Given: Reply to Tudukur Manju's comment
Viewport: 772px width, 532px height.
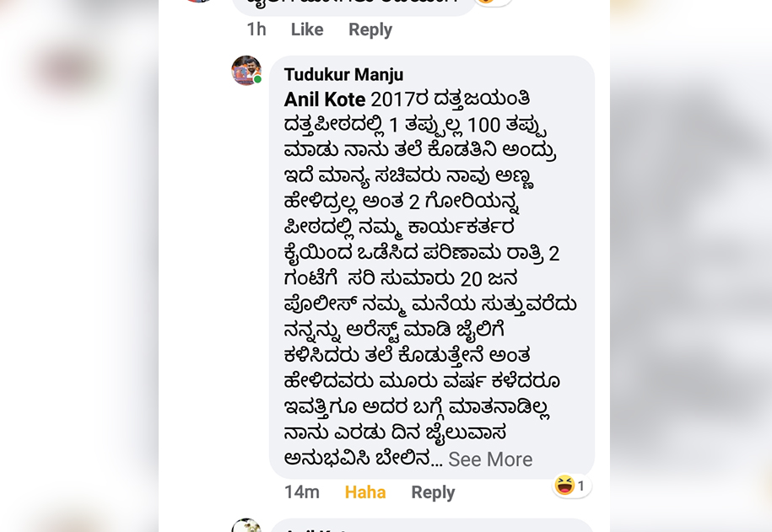Looking at the screenshot, I should coord(433,492).
